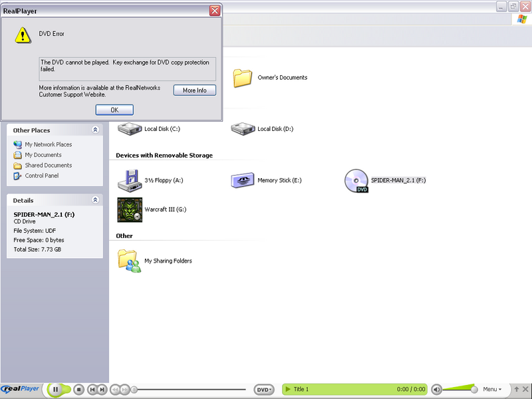Screen dimensions: 532x399
Task: Click the RealPlayer logo
Action: 20,389
